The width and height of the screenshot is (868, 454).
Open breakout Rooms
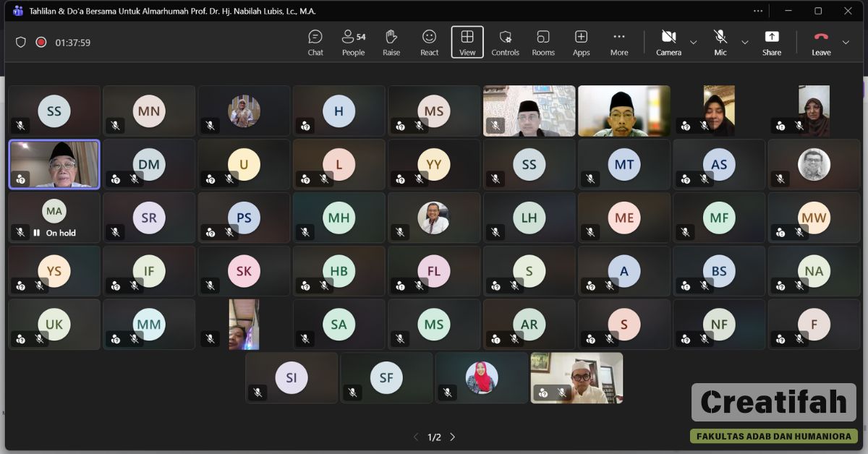543,42
